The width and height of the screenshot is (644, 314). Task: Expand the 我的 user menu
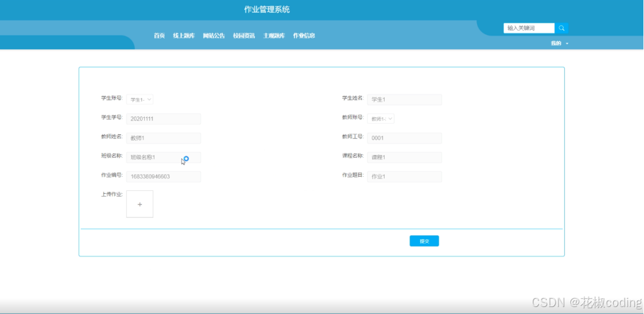[560, 44]
